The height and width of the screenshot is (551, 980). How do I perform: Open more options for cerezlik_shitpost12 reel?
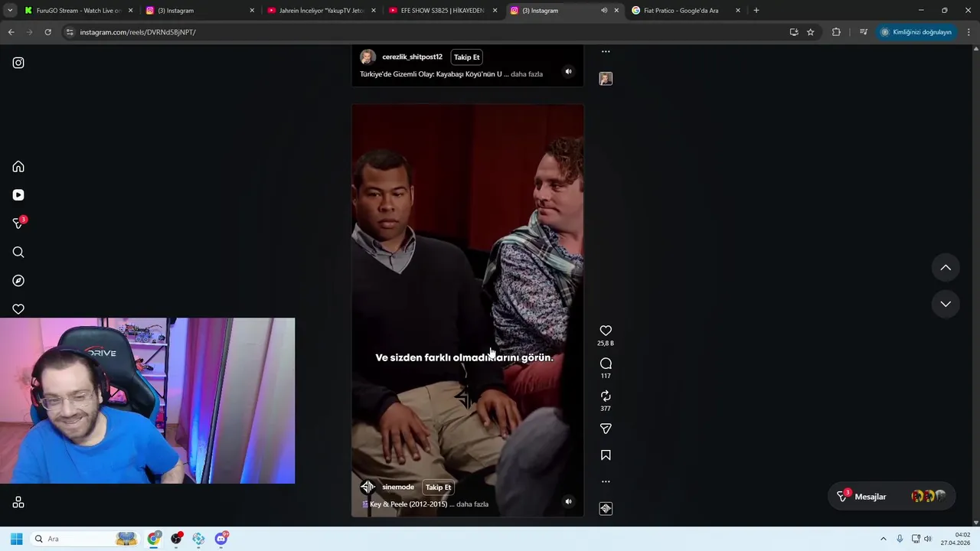606,52
